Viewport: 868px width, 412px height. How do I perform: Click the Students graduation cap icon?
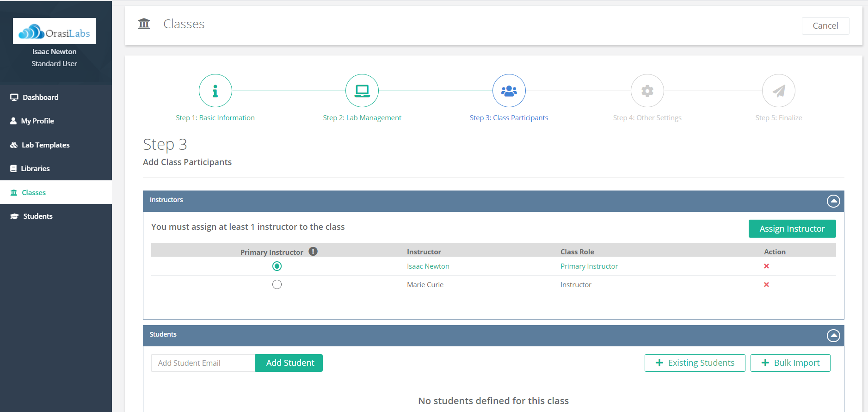click(x=14, y=216)
